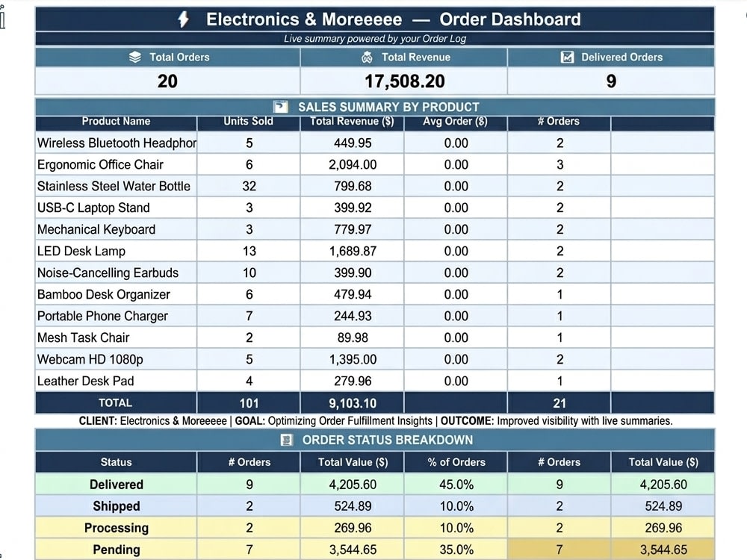The width and height of the screenshot is (747, 560).
Task: Select the 1,689.87 revenue cell
Action: pyautogui.click(x=352, y=252)
